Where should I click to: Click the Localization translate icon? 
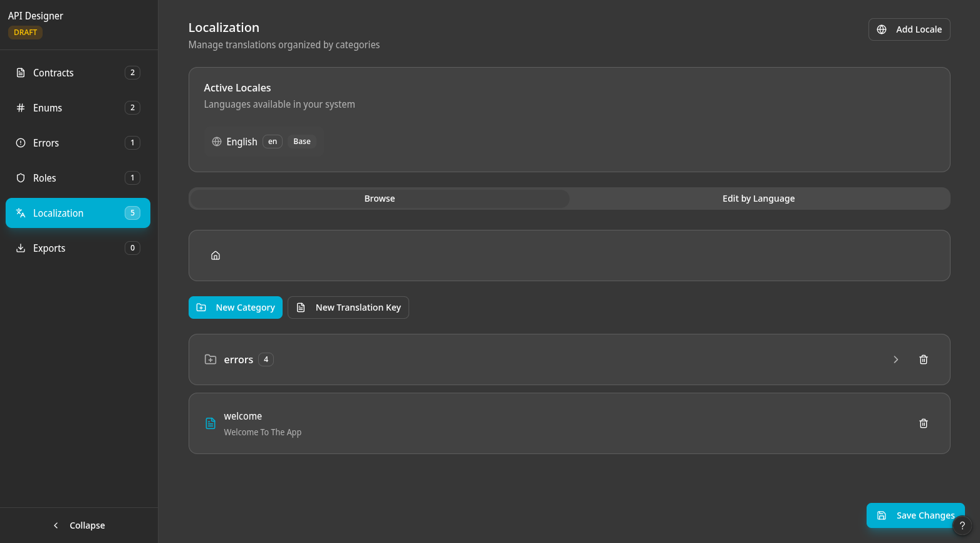coord(21,213)
